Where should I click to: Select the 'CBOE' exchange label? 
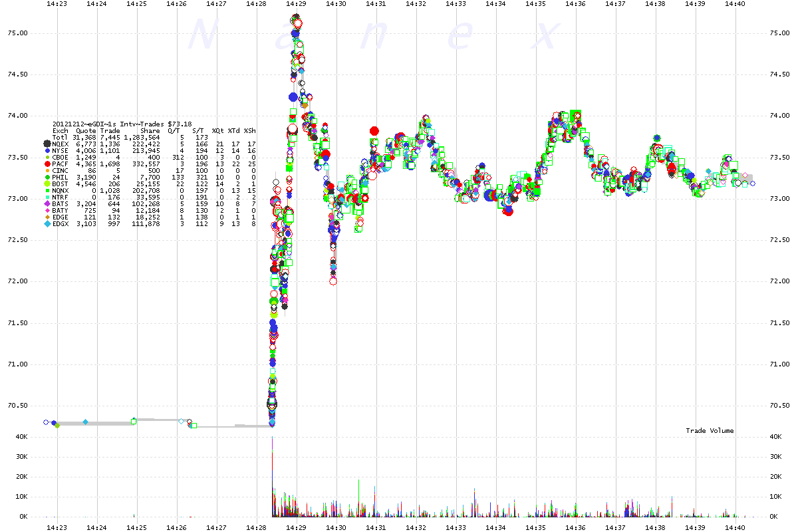coord(62,157)
